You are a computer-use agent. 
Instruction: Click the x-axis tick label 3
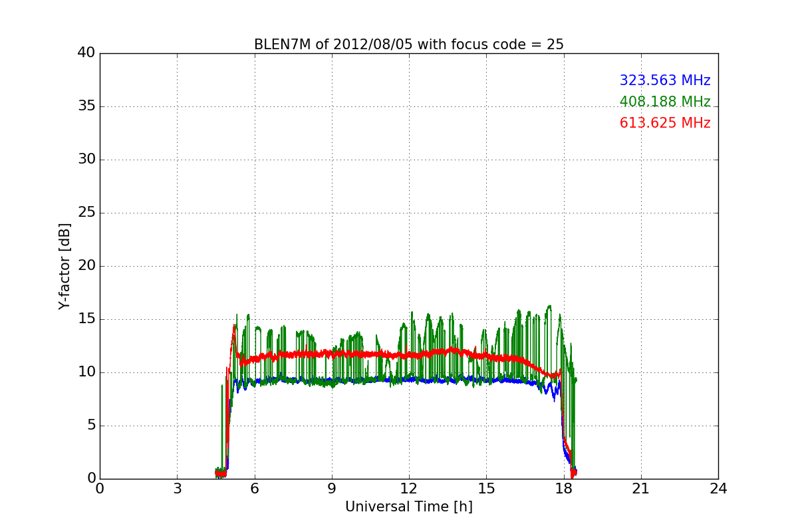(177, 489)
